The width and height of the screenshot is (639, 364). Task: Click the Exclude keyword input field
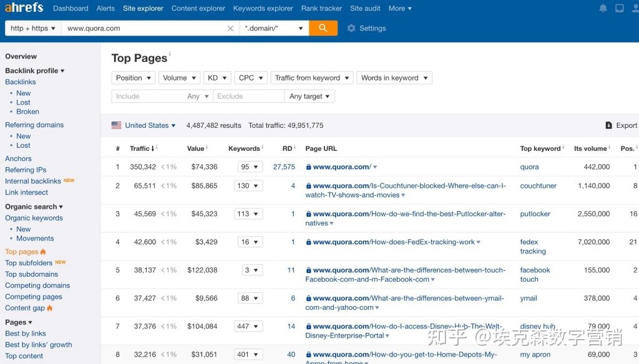pyautogui.click(x=248, y=96)
